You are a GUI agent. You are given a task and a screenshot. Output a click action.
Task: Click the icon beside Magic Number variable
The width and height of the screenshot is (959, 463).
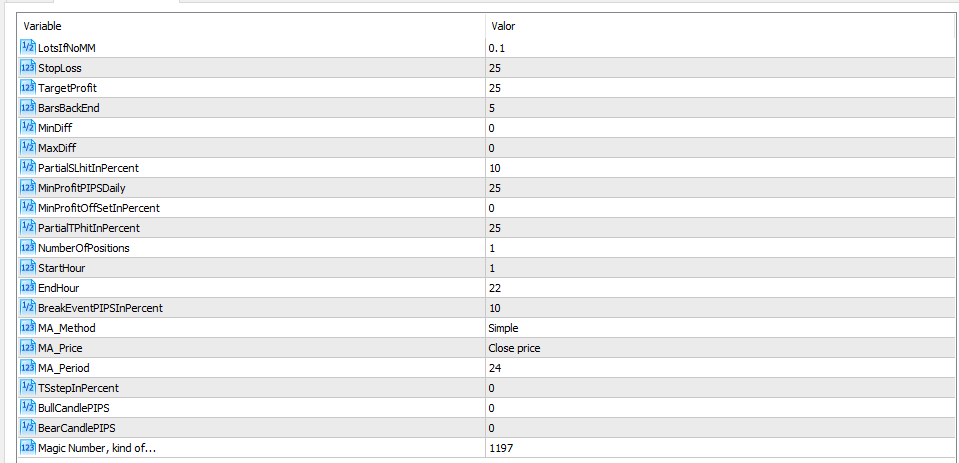coord(28,448)
